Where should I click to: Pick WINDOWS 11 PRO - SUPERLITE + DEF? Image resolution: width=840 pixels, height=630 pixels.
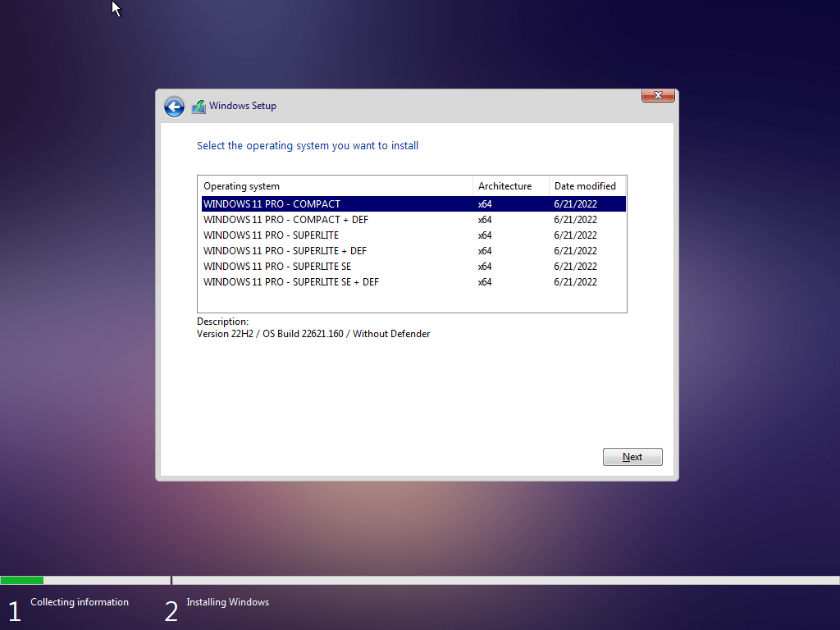285,251
